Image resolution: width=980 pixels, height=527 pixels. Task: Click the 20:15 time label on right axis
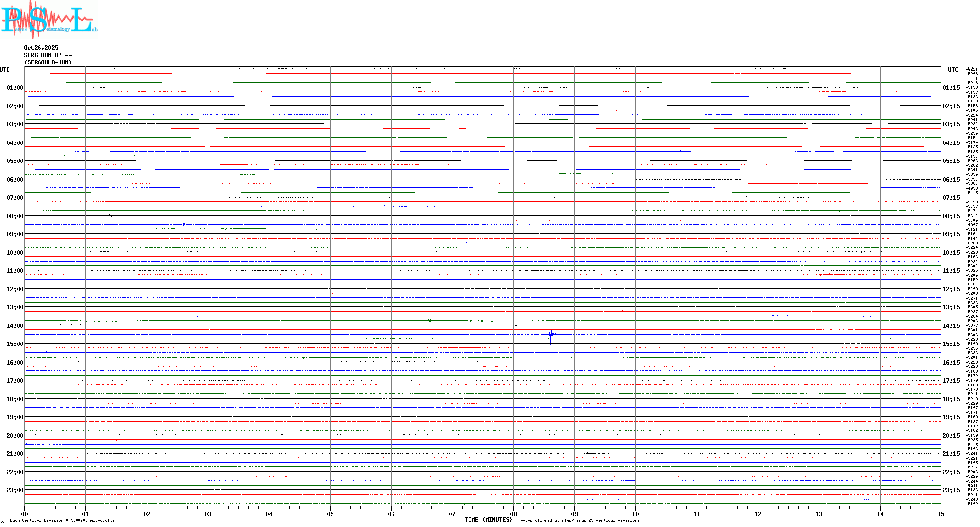click(x=951, y=436)
